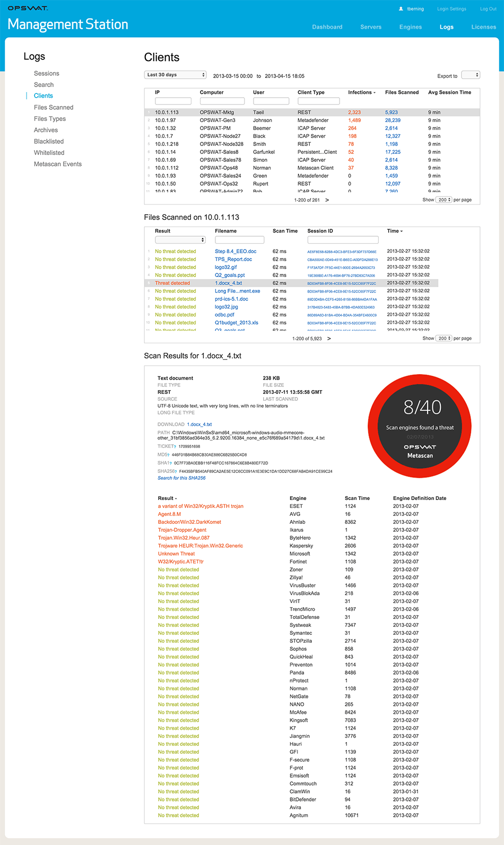Click the Threat detected result row
Viewport: 504px width, 845px height.
pyautogui.click(x=291, y=283)
